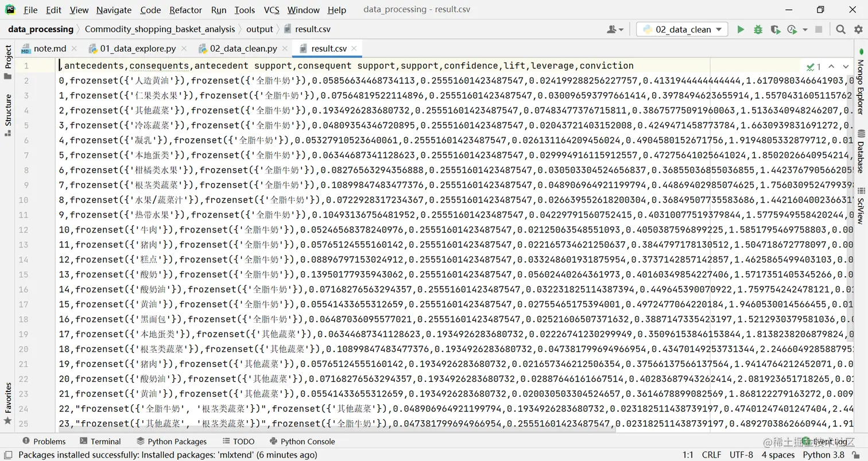The image size is (868, 461).
Task: Click line number 24 in the gutter
Action: pyautogui.click(x=23, y=409)
